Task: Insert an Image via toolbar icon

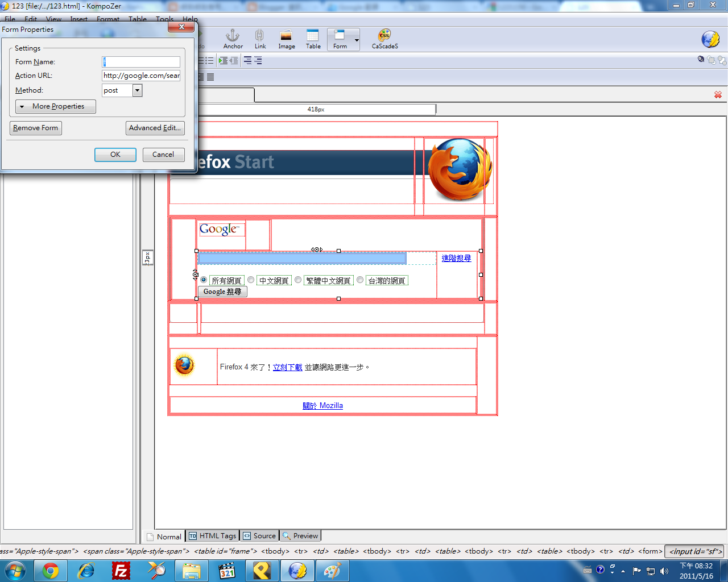Action: pyautogui.click(x=286, y=39)
